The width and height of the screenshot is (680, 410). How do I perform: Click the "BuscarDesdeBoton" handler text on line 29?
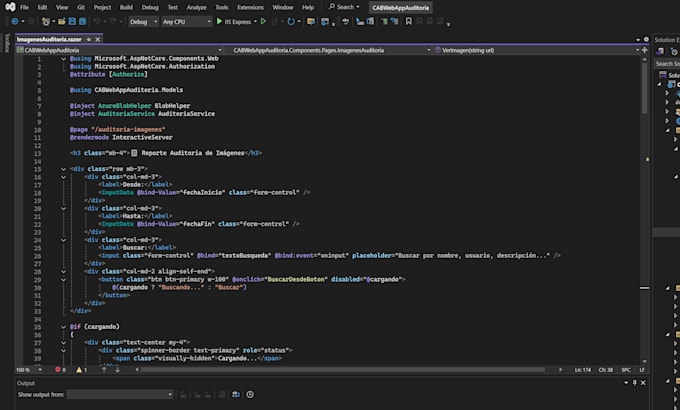click(296, 279)
